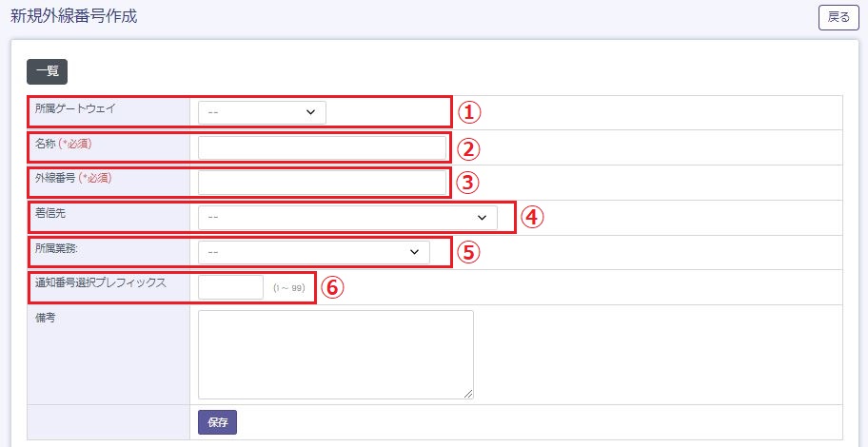Click the 戻る button
868x447 pixels.
click(x=838, y=17)
